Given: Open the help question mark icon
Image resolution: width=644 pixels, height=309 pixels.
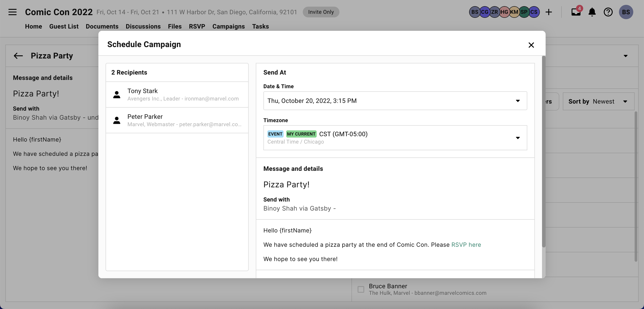Looking at the screenshot, I should pyautogui.click(x=608, y=12).
